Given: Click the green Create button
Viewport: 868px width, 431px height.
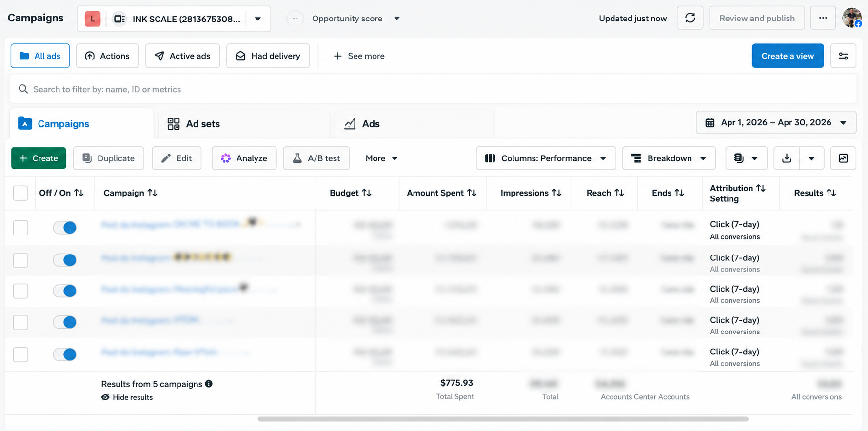Looking at the screenshot, I should click(39, 158).
